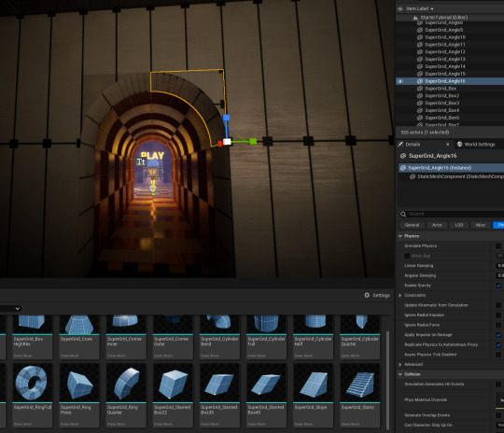Screen dimensions: 504x433
Task: Click the StarterTutorial level icon
Action: coord(415,18)
